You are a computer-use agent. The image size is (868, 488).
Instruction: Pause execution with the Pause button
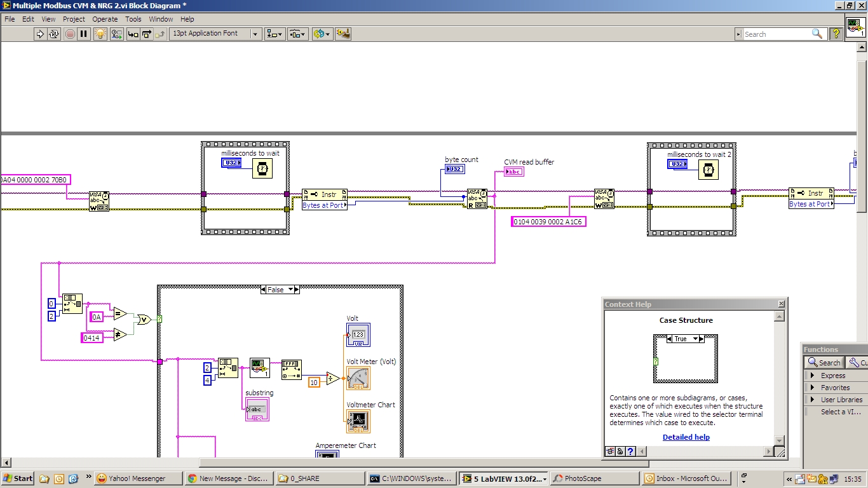pyautogui.click(x=84, y=34)
